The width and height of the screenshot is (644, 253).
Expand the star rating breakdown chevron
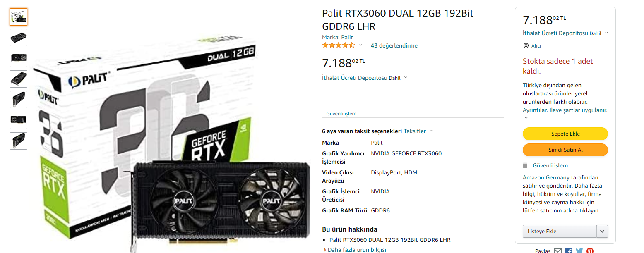[360, 45]
